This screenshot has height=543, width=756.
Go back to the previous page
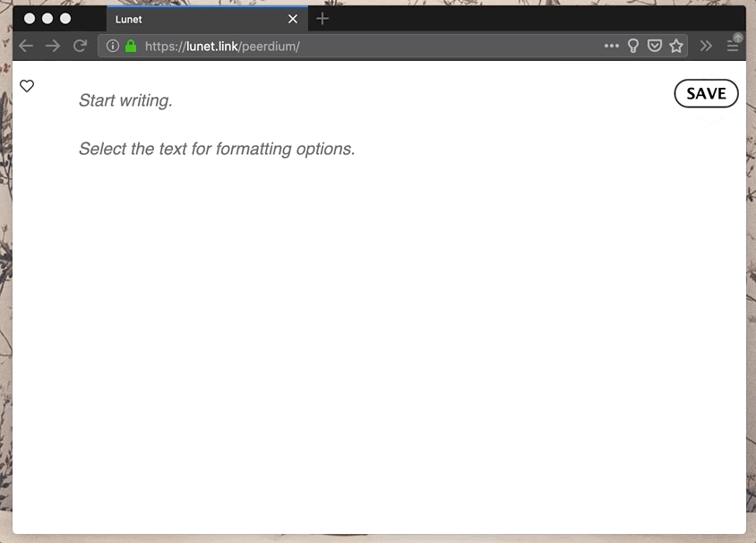[26, 46]
